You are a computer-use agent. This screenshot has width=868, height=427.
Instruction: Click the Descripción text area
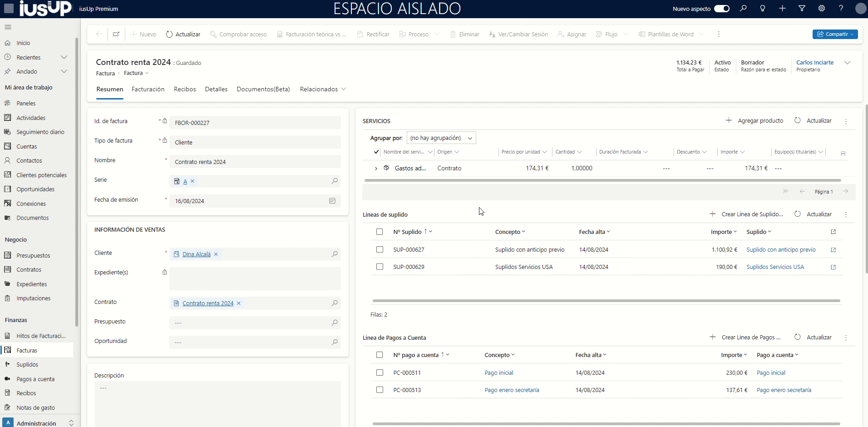point(217,404)
